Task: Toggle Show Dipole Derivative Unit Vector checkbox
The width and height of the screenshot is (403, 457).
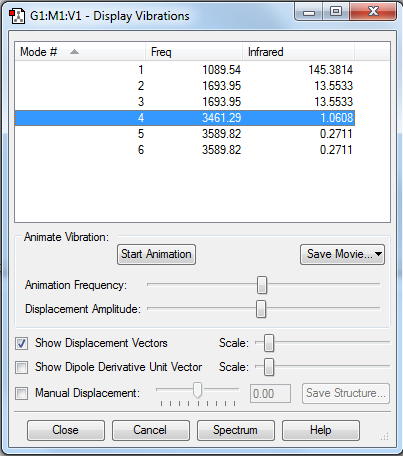Action: [x=22, y=367]
